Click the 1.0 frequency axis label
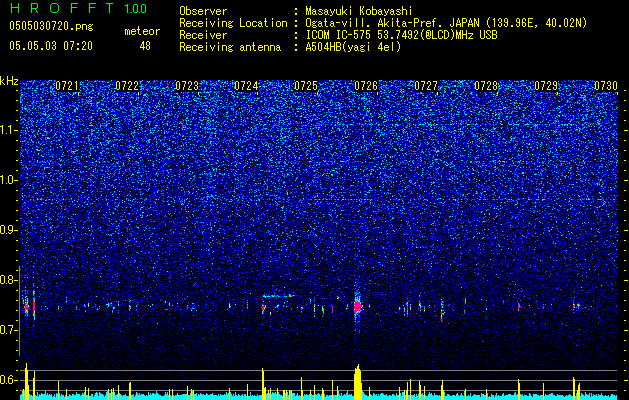The image size is (629, 400). pos(9,180)
